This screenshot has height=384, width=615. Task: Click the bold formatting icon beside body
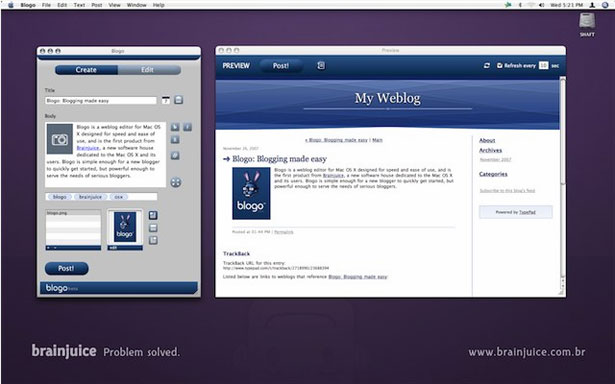pyautogui.click(x=175, y=127)
